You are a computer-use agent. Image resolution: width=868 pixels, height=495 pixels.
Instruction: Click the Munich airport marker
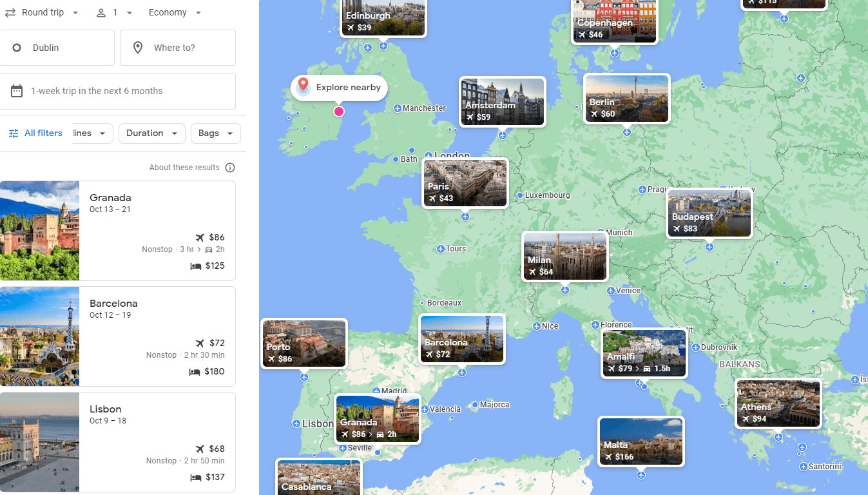(x=601, y=232)
